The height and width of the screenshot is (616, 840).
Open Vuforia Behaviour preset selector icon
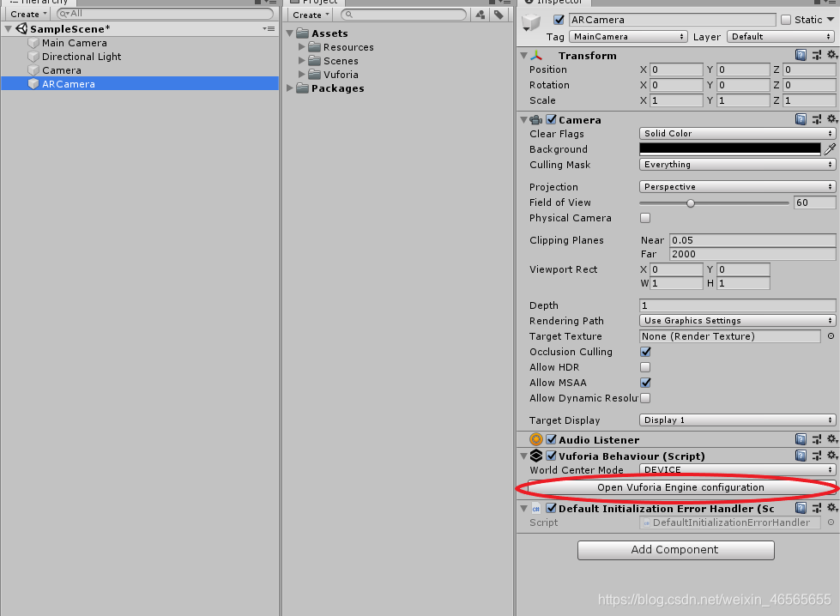pyautogui.click(x=817, y=456)
